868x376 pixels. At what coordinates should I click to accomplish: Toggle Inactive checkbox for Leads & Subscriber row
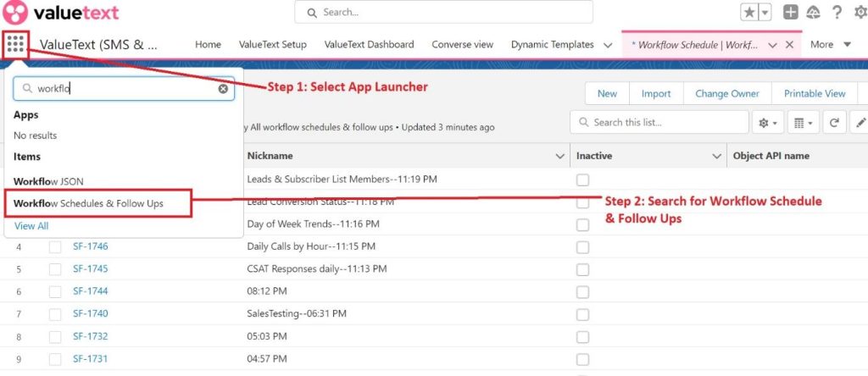(x=582, y=180)
